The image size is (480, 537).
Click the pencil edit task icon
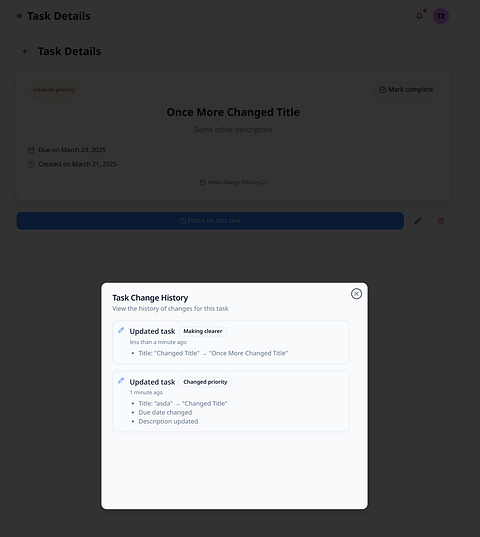(x=418, y=221)
